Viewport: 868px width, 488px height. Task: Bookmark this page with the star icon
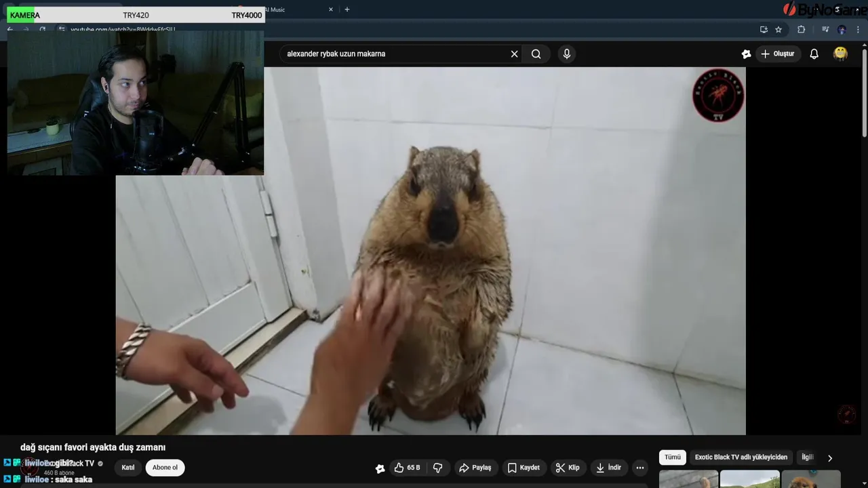point(778,29)
